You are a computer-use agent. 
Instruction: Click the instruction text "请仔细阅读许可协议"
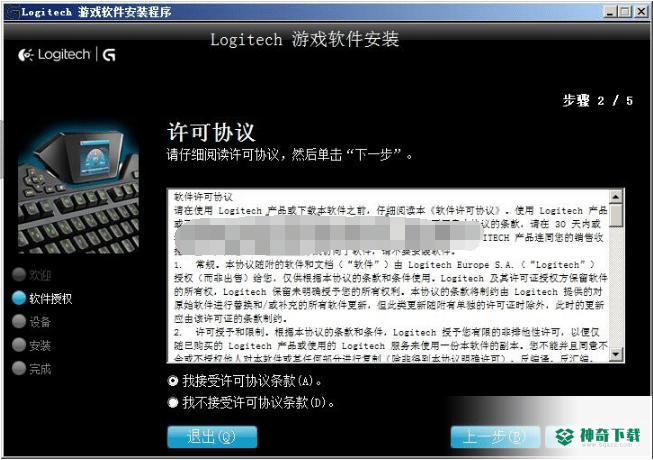[223, 155]
